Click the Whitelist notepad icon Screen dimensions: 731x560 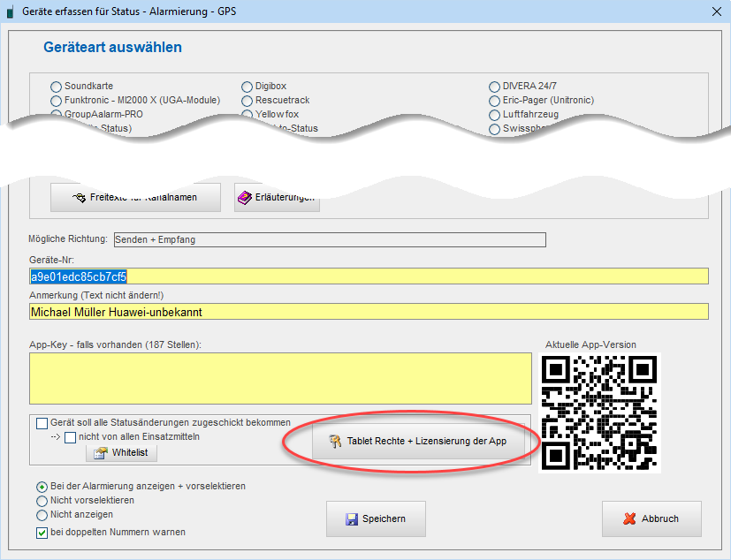coord(100,453)
